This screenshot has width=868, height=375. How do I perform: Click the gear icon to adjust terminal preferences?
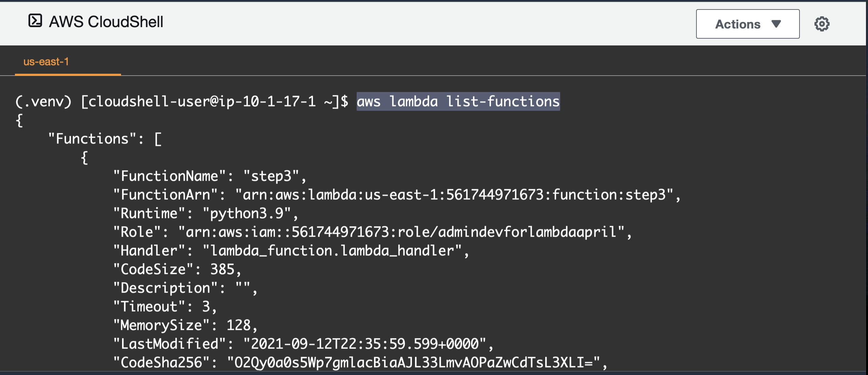pyautogui.click(x=822, y=23)
